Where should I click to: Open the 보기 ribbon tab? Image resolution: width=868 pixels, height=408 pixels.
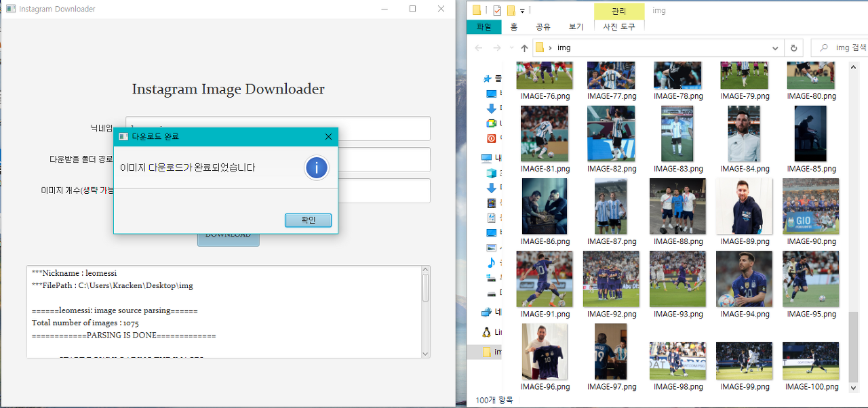tap(576, 27)
